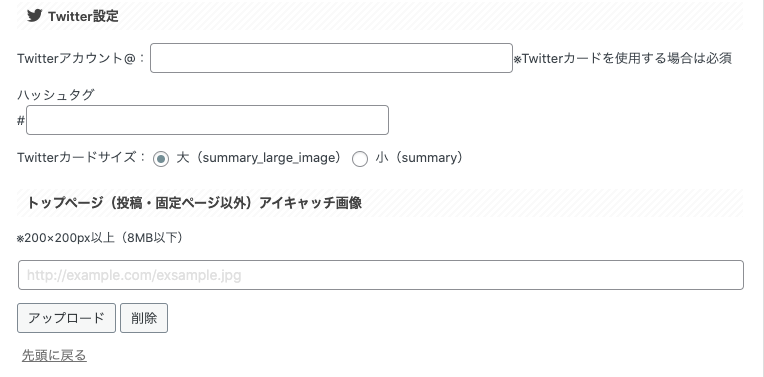The image size is (764, 377).
Task: Click the ※Twitterカードを使用する場合は必須 note
Action: click(623, 58)
